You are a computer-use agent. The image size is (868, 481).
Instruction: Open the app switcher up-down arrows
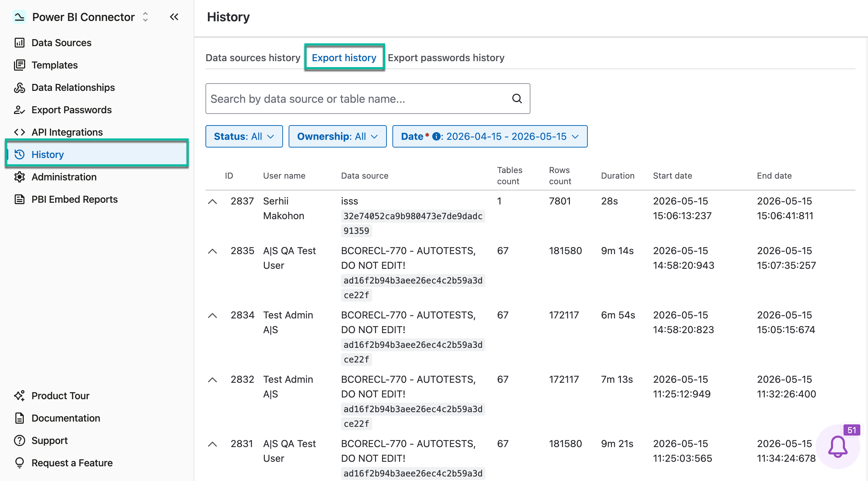tap(145, 17)
